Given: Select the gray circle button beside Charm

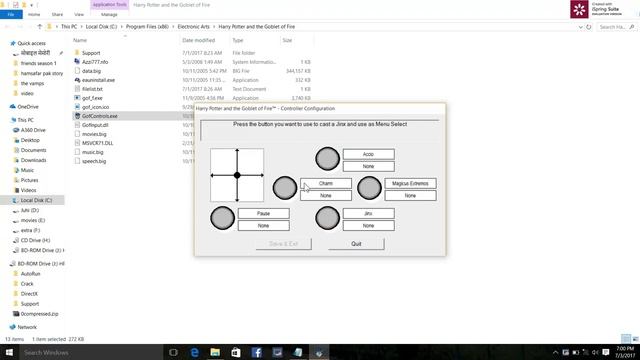Looking at the screenshot, I should click(x=285, y=188).
